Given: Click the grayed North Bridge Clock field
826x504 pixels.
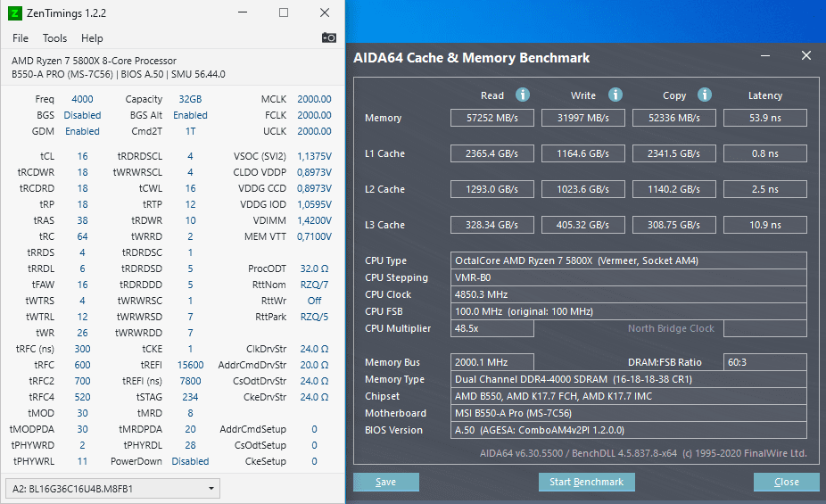Looking at the screenshot, I should 765,328.
